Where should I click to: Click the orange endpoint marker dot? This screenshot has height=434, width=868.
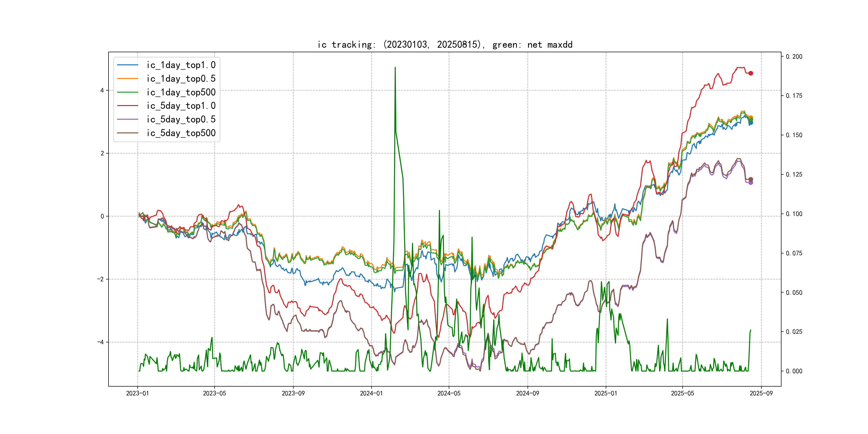coord(751,117)
